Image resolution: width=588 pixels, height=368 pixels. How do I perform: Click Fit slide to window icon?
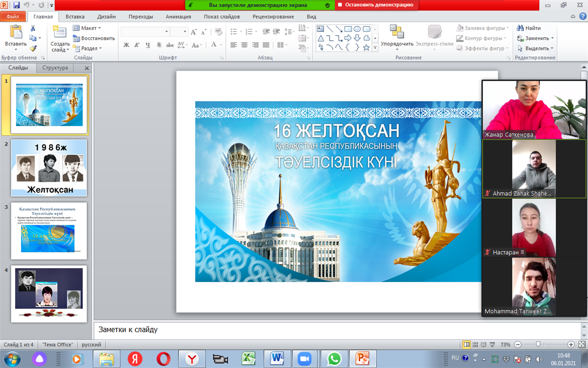tap(582, 344)
